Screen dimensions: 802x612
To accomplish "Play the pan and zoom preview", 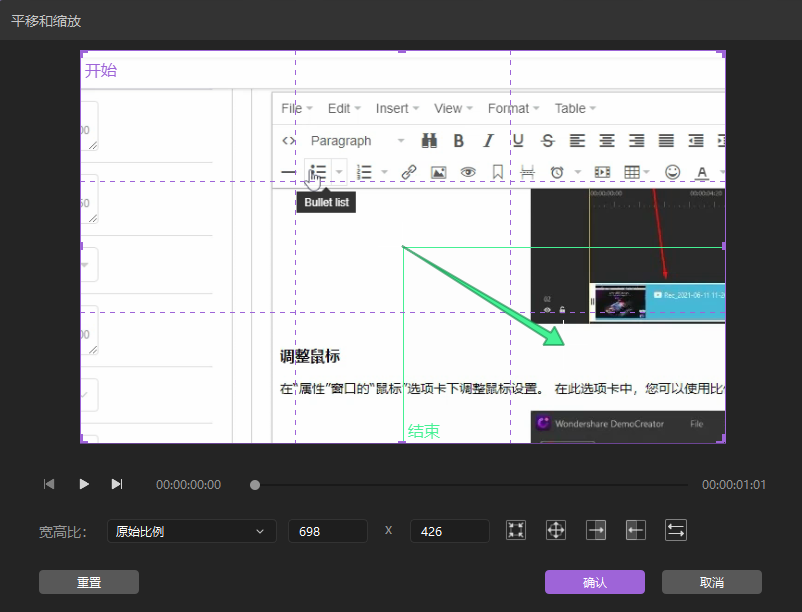I will tap(84, 484).
